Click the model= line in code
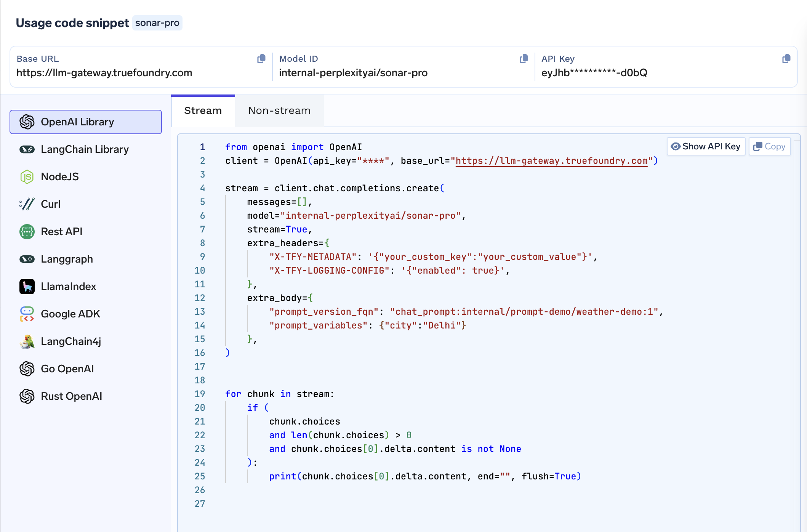This screenshot has height=532, width=807. tap(356, 216)
